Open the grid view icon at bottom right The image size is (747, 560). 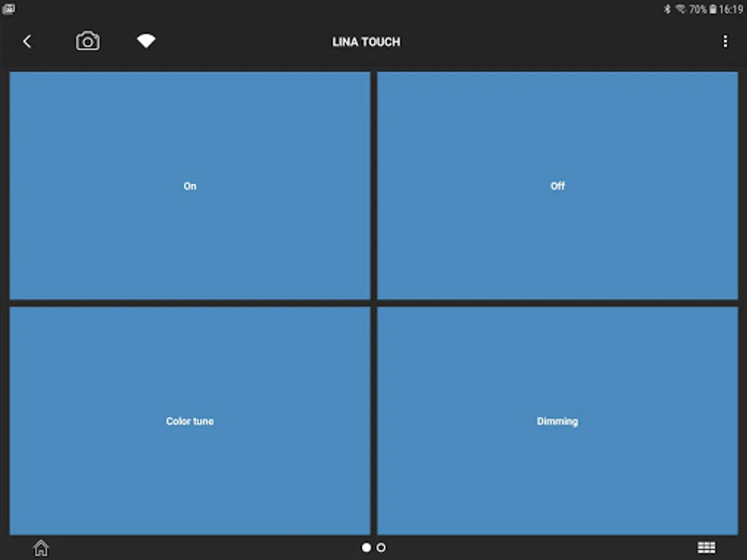[x=707, y=548]
